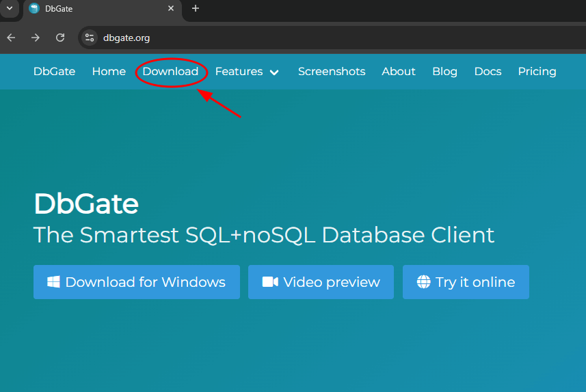
Task: Open the About page link
Action: [399, 71]
